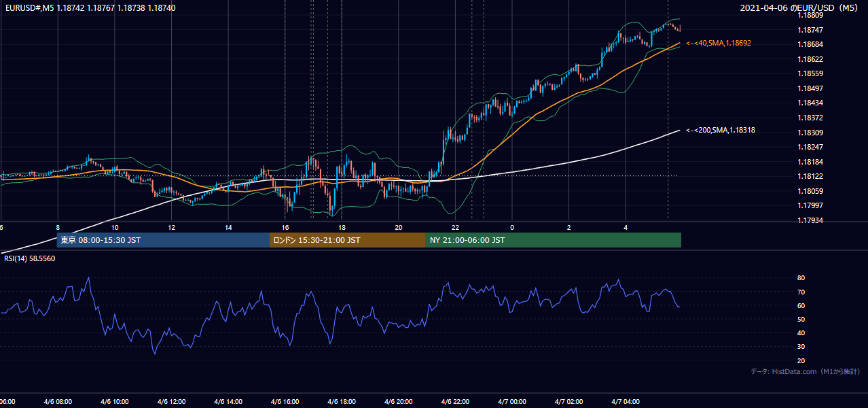Viewport: 868px width, 408px height.
Task: Click price axis value 1.18247
Action: point(810,147)
